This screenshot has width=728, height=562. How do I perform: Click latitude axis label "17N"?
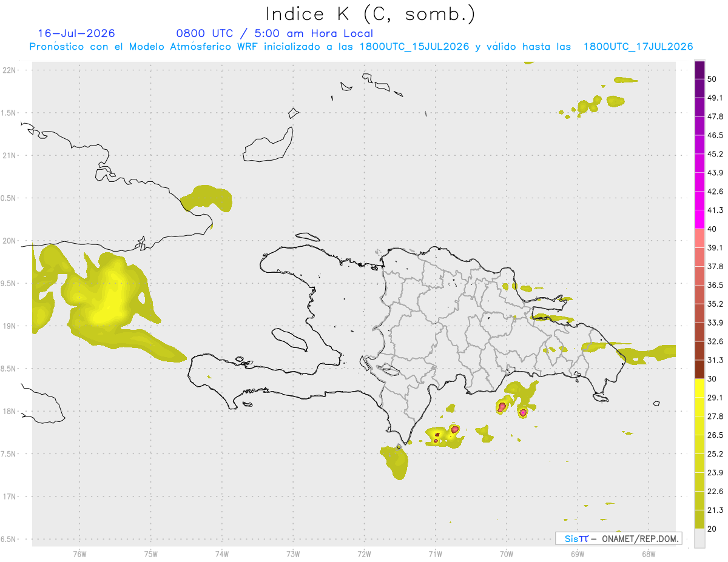(x=10, y=497)
